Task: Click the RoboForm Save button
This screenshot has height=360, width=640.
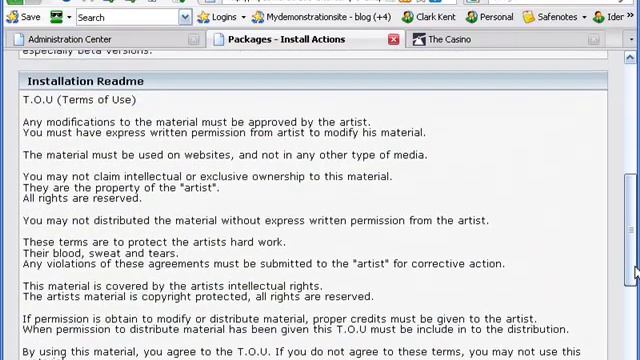Action: pos(23,17)
